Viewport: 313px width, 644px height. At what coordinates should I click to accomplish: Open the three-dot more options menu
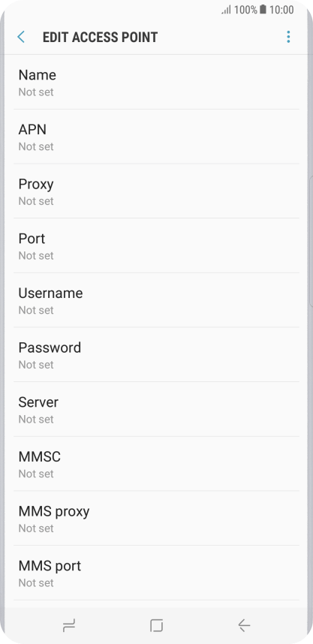point(288,37)
